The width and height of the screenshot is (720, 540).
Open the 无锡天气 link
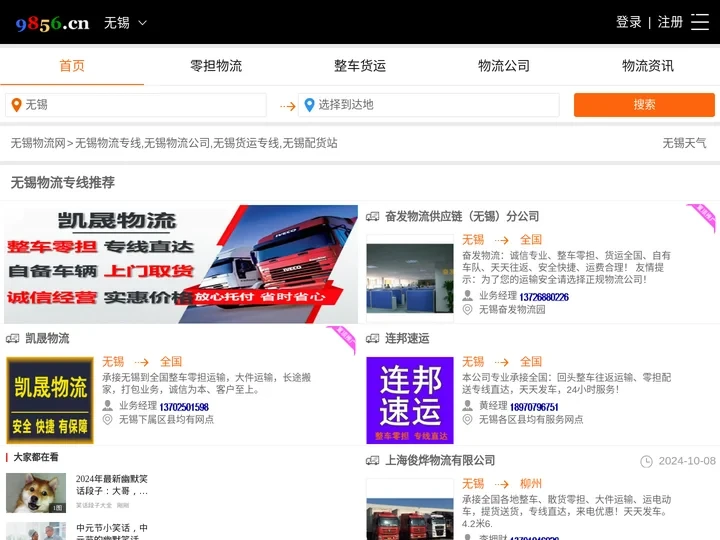(684, 143)
